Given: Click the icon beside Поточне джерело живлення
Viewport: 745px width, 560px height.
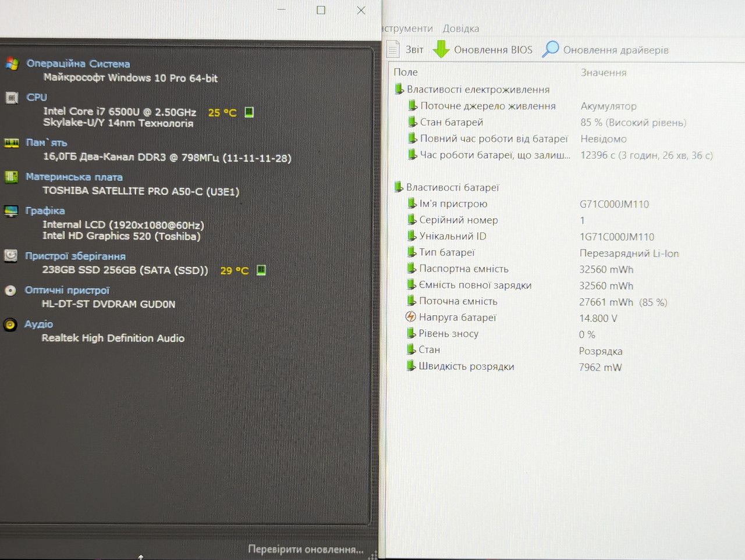Looking at the screenshot, I should (413, 105).
